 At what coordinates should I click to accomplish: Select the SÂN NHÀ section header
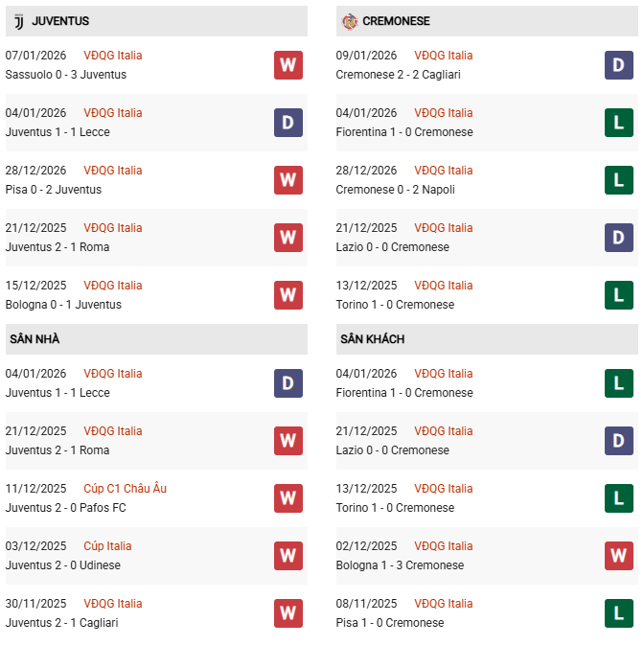coord(35,339)
